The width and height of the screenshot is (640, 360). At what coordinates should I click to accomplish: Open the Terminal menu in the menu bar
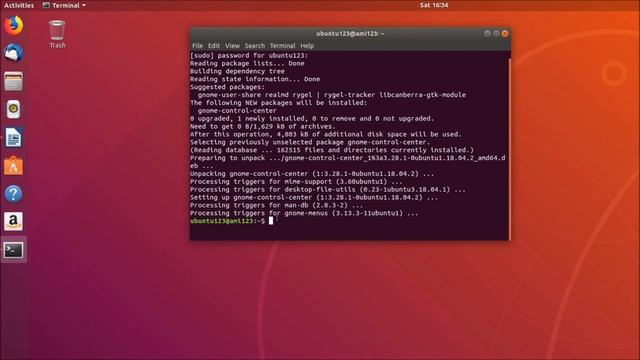[x=282, y=46]
